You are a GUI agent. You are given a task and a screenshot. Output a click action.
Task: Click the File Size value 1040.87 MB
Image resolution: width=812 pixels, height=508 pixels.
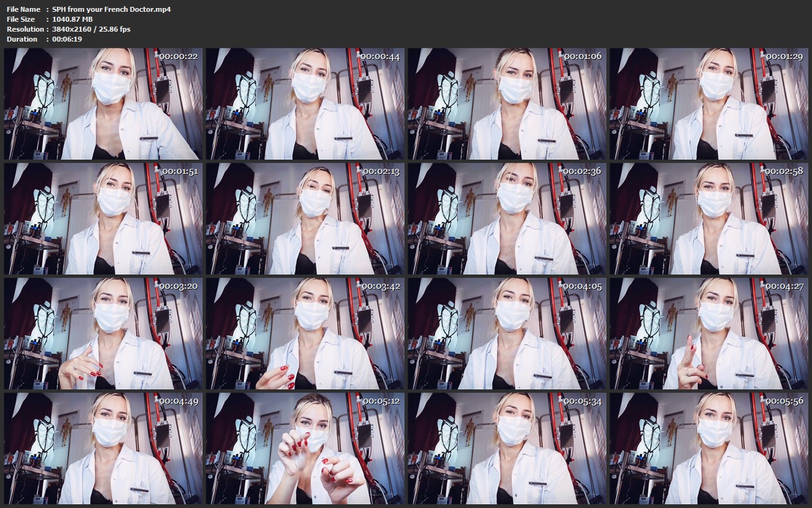point(72,19)
